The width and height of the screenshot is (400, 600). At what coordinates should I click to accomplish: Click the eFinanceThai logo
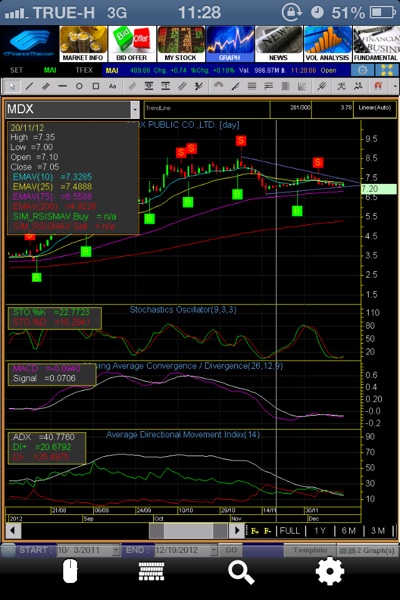click(x=29, y=44)
